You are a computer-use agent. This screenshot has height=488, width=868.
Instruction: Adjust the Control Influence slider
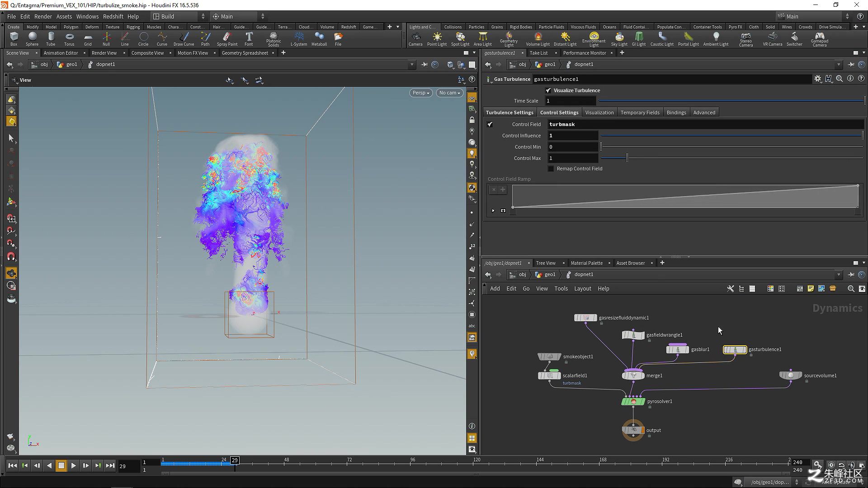click(x=731, y=136)
